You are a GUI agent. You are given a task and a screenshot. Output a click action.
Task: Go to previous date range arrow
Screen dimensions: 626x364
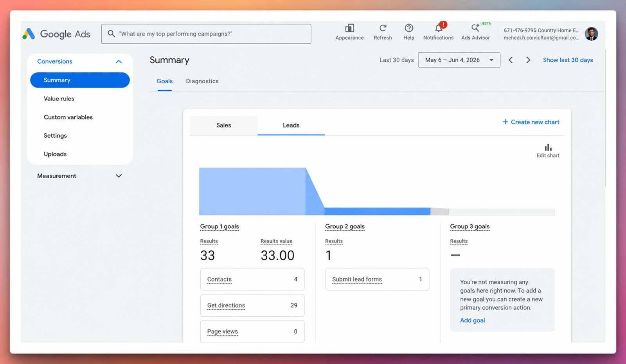pyautogui.click(x=511, y=60)
